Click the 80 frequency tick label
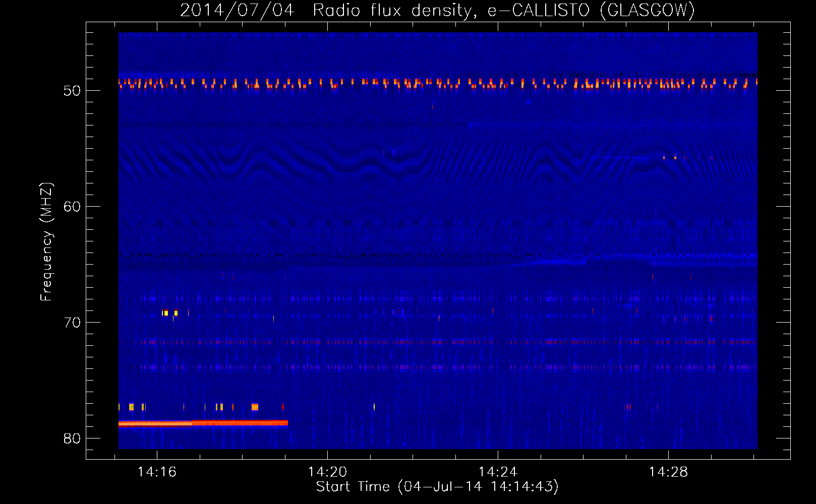Viewport: 816px width, 504px height. 72,438
